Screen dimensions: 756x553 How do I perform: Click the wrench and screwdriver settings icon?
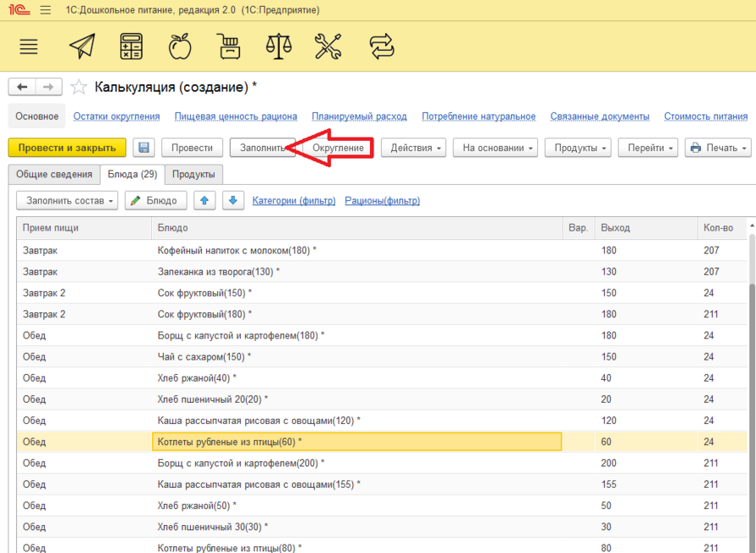(327, 46)
